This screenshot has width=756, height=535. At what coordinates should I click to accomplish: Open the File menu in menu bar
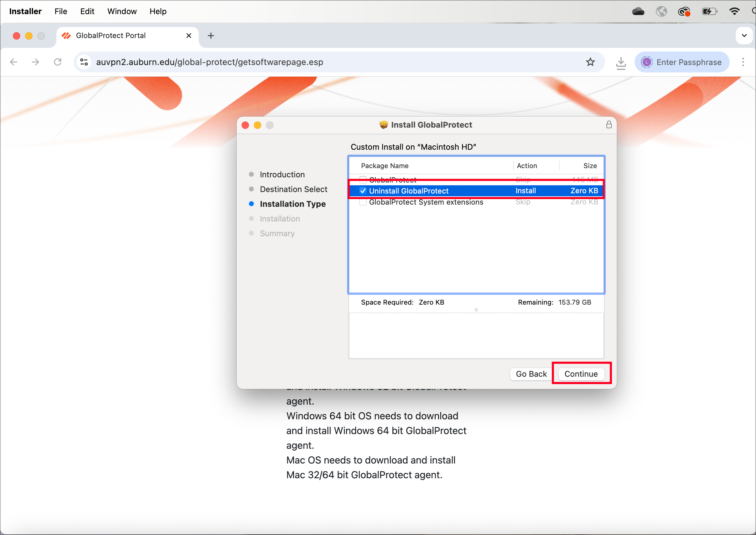tap(61, 12)
